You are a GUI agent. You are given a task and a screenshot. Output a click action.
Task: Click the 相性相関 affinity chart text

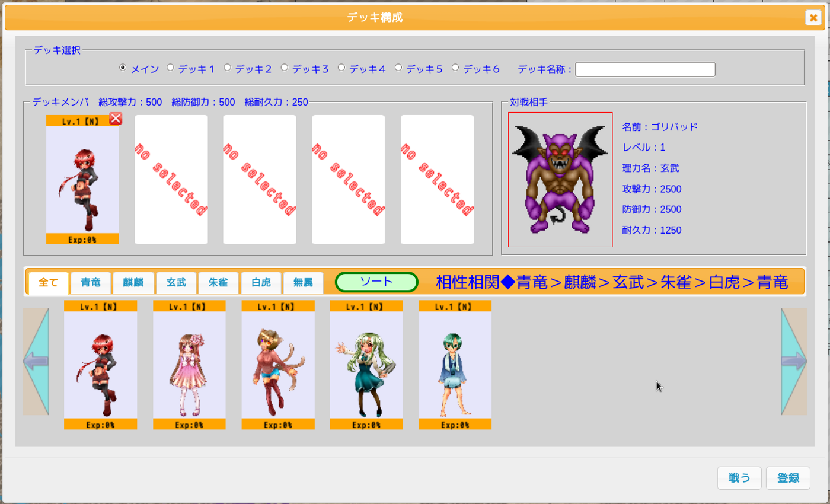pyautogui.click(x=612, y=282)
